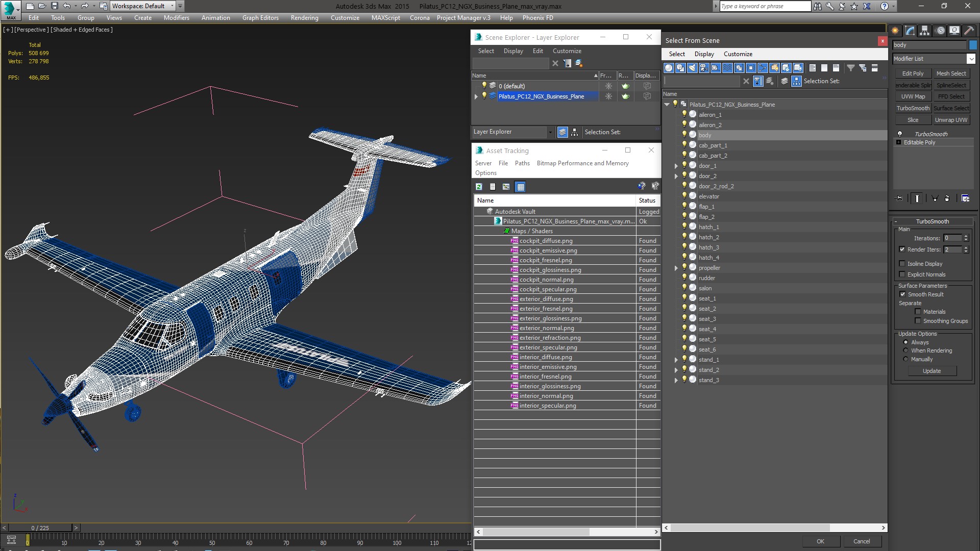Open the Motion command panel tab
The width and height of the screenshot is (980, 551).
tap(940, 31)
